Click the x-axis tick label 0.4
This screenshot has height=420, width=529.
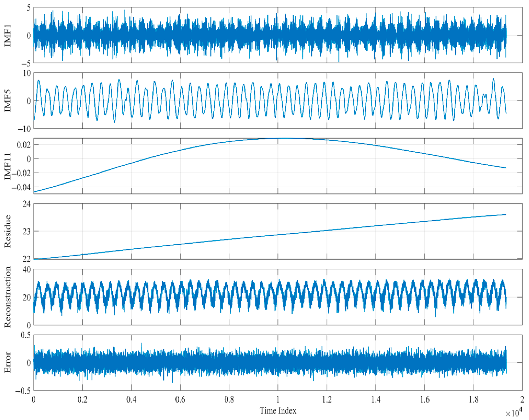[x=131, y=400]
